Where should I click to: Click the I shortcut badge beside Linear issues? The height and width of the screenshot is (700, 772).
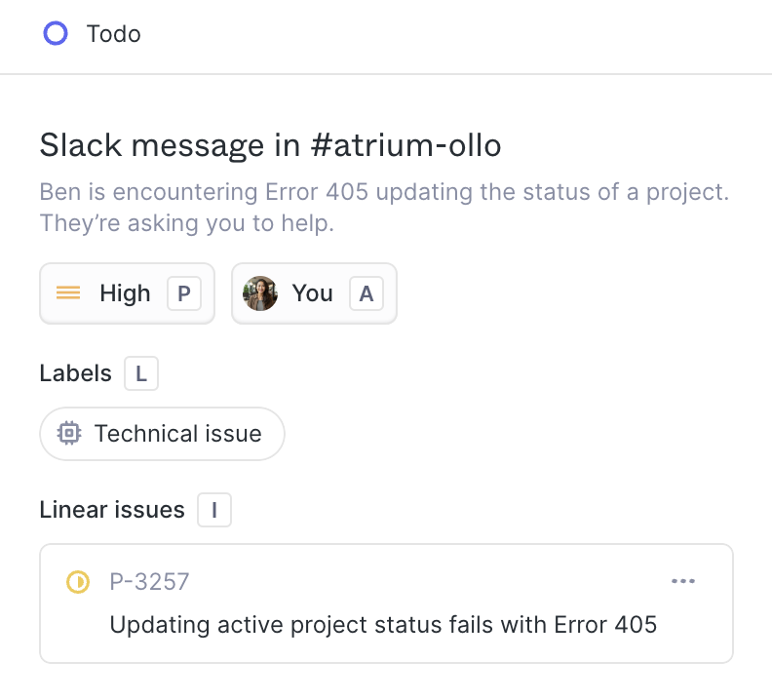[x=214, y=510]
